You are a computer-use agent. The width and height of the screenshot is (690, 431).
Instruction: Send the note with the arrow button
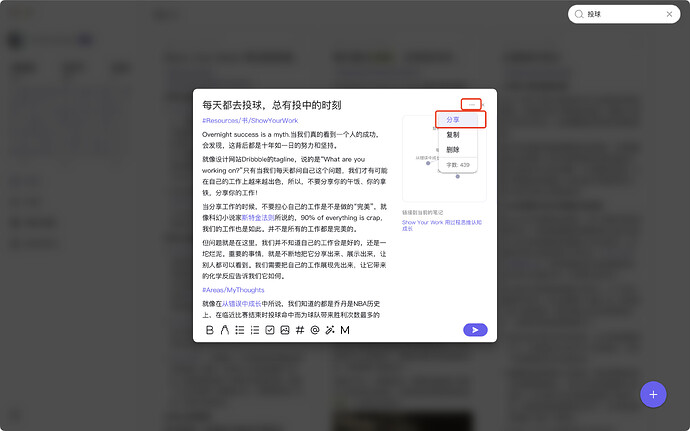(475, 329)
